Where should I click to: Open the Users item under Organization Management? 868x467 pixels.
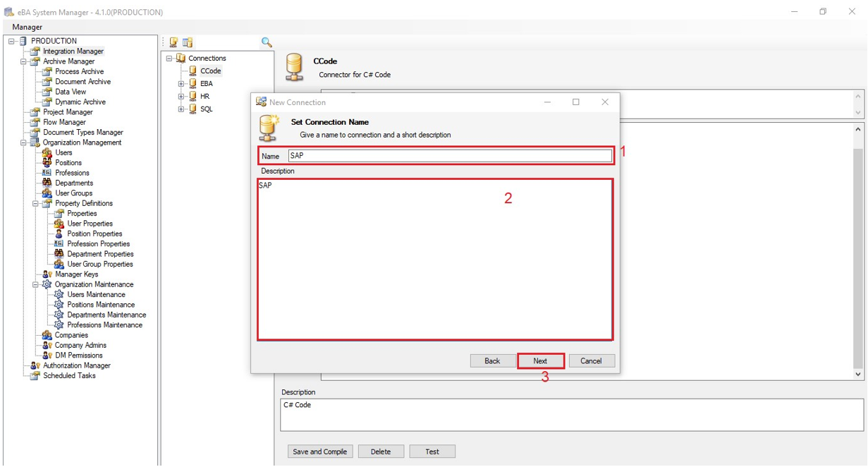point(63,152)
